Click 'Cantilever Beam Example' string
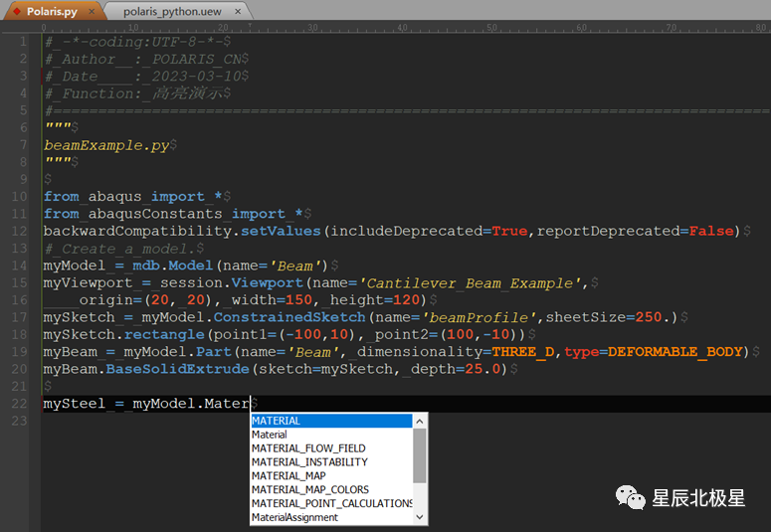 470,283
